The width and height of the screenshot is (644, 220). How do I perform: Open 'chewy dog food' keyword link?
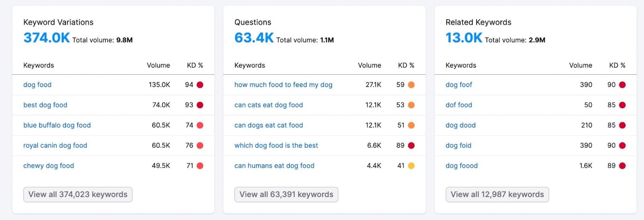(x=49, y=166)
